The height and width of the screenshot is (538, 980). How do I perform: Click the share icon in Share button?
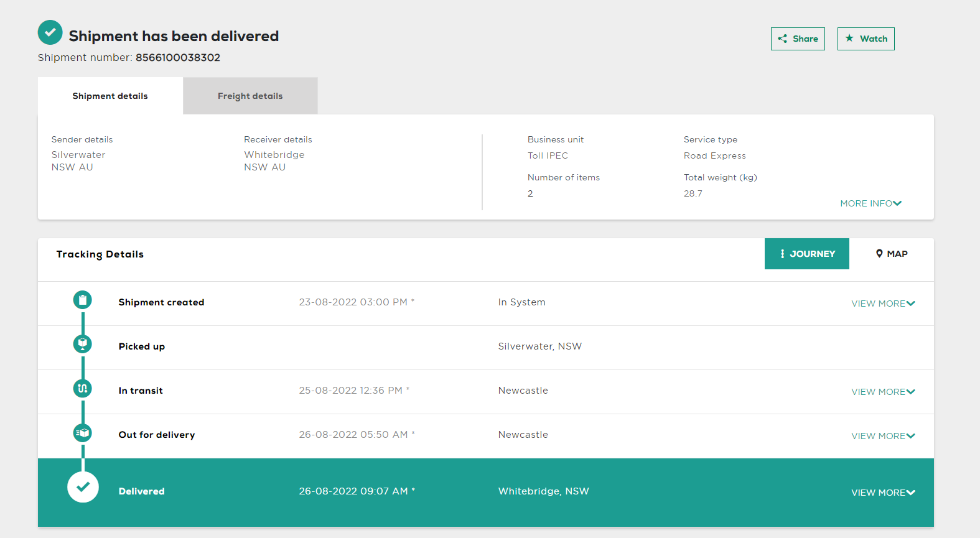782,39
